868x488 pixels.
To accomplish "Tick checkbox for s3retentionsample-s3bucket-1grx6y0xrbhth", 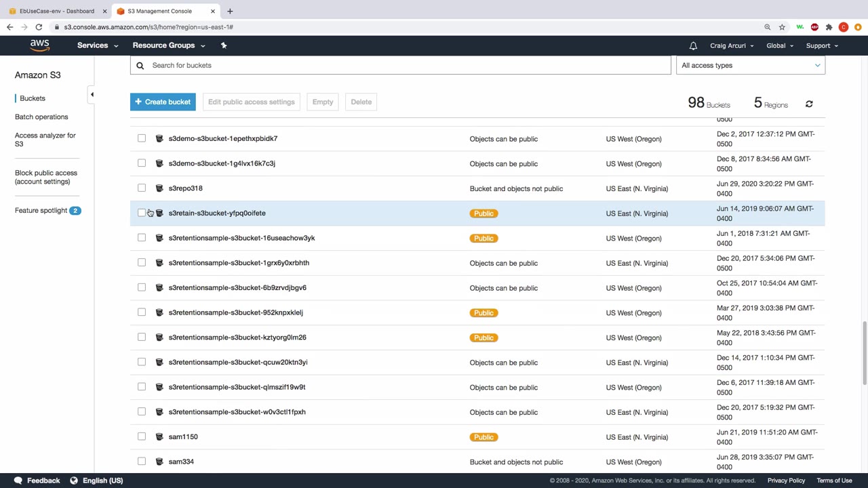I will click(x=142, y=262).
